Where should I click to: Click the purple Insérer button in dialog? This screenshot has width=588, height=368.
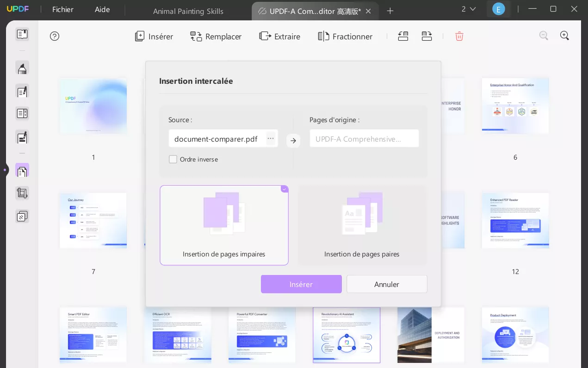click(301, 284)
